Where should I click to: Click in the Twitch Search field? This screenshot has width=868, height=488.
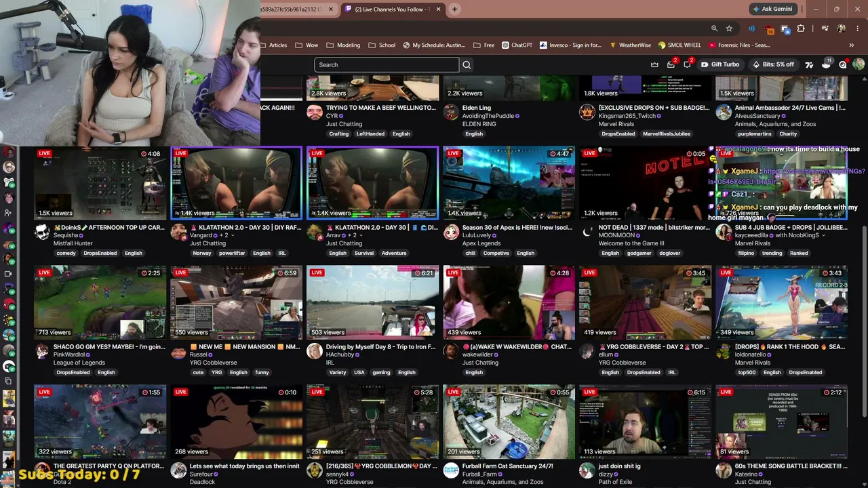click(x=387, y=65)
